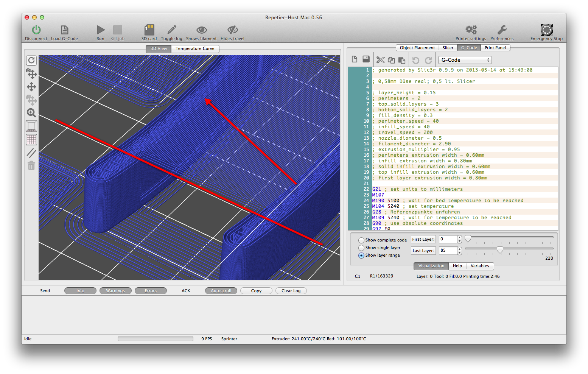Select Show single layer radio button

click(361, 248)
